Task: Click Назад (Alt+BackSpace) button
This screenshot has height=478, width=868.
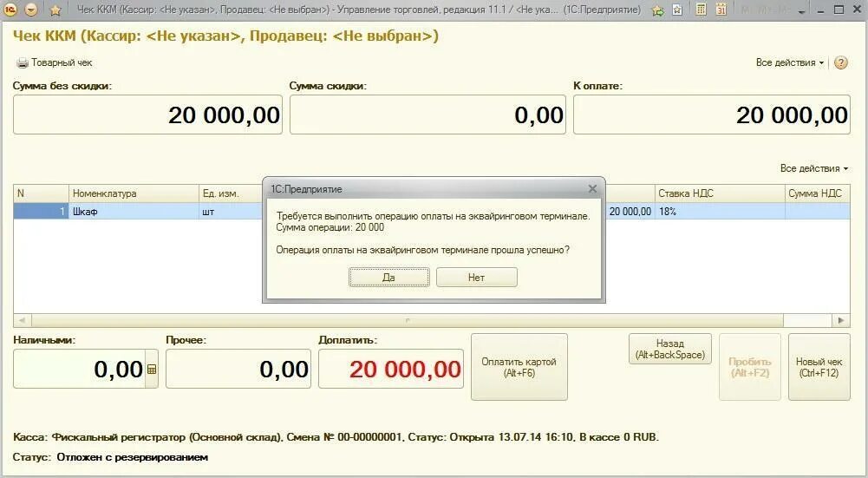Action: 669,349
